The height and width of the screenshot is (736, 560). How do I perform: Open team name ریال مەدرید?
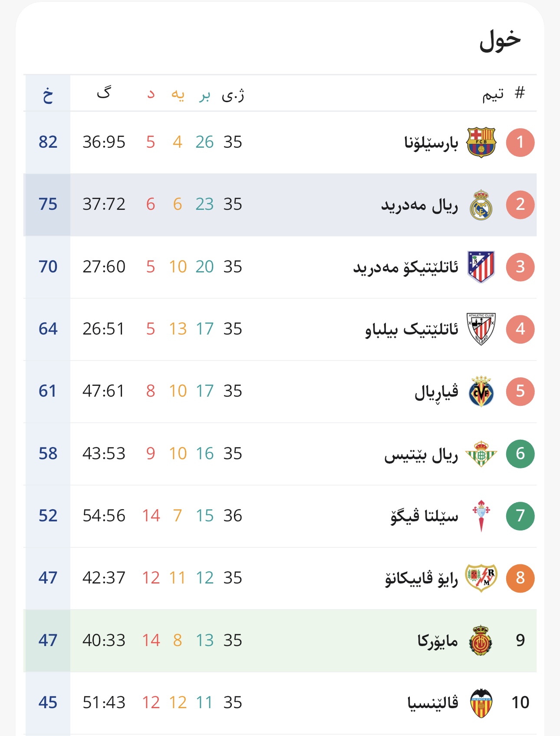(419, 205)
